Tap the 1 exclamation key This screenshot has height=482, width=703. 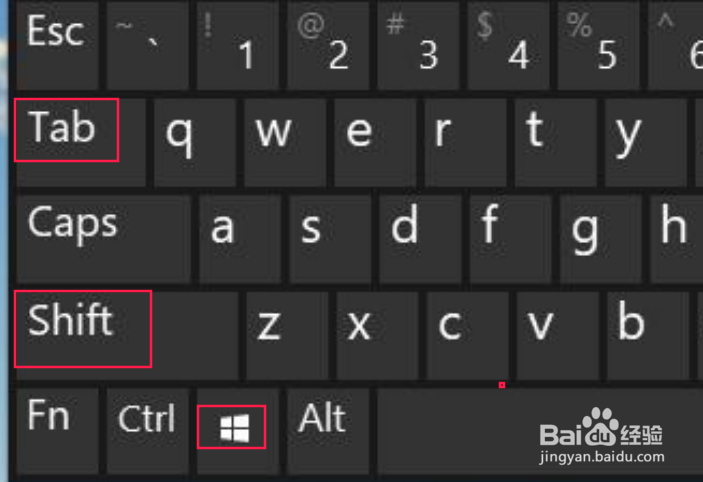(238, 44)
